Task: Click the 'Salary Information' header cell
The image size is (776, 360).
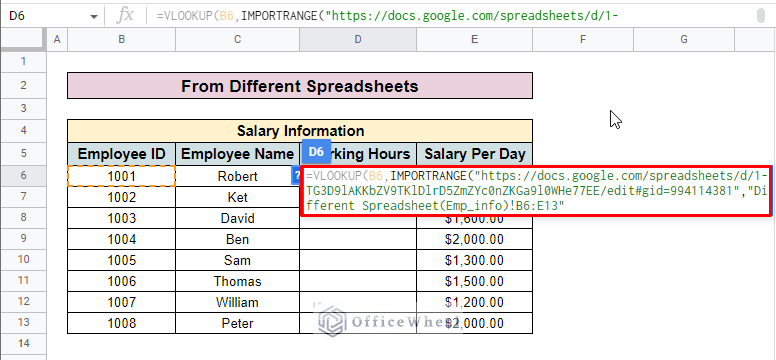Action: coord(300,131)
